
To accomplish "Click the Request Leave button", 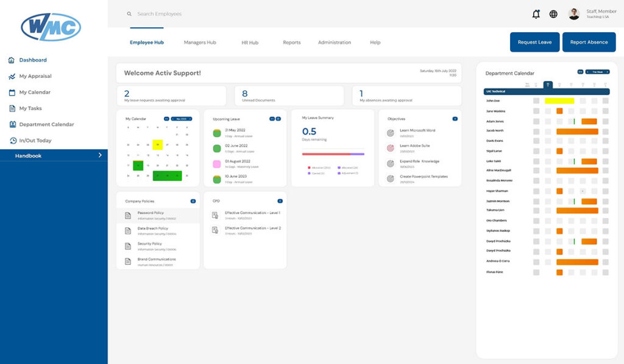I will click(x=534, y=42).
